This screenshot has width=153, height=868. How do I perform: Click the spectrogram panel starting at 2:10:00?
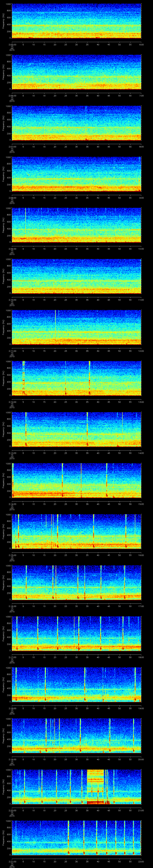pos(76,276)
